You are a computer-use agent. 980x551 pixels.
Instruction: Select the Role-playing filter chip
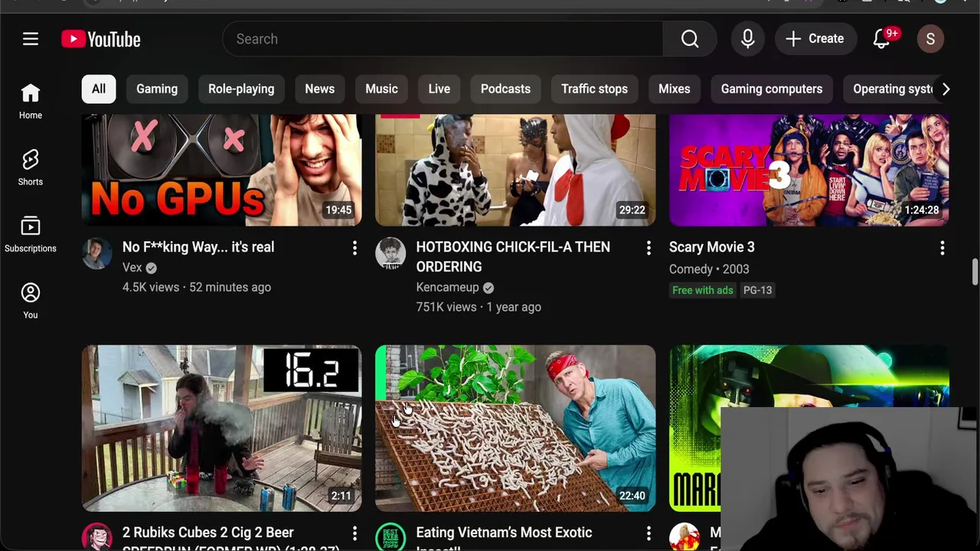pyautogui.click(x=241, y=89)
